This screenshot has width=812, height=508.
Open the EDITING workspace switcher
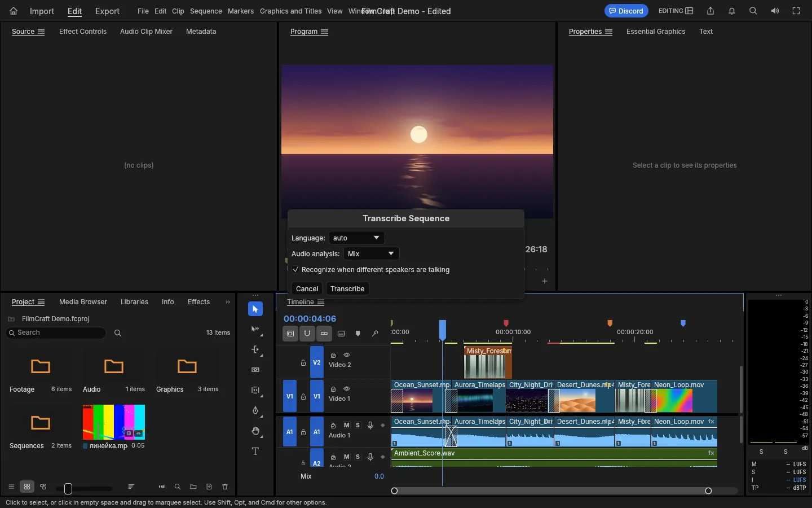[676, 11]
